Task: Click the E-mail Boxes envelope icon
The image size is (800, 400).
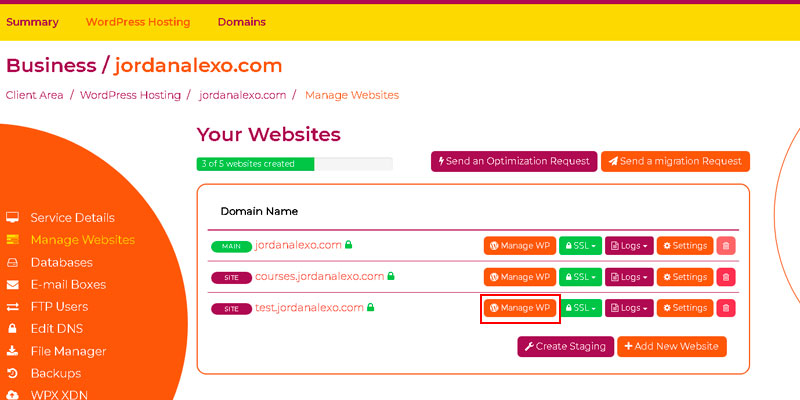Action: pyautogui.click(x=12, y=285)
